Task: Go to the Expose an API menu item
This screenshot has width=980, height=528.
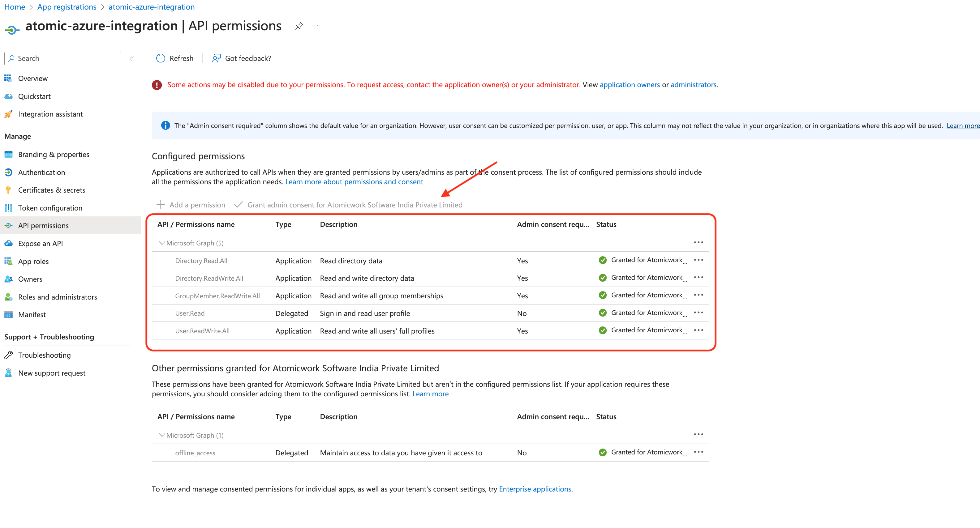Action: click(40, 244)
